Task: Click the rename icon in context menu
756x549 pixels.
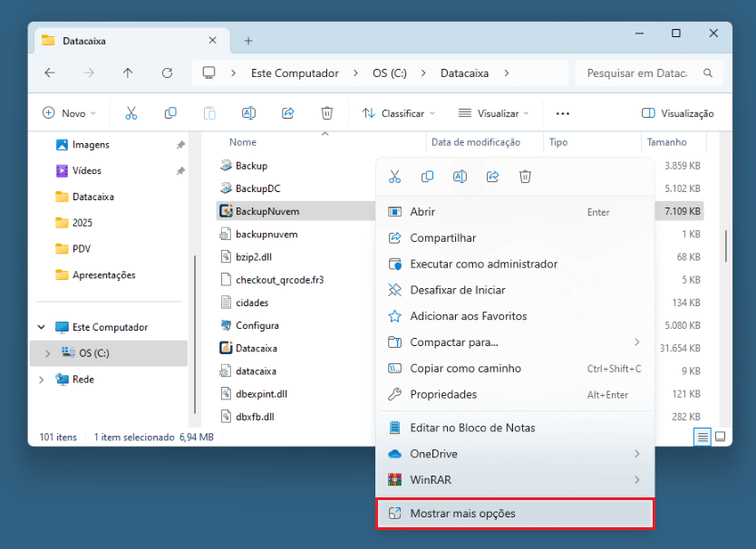Action: click(460, 177)
